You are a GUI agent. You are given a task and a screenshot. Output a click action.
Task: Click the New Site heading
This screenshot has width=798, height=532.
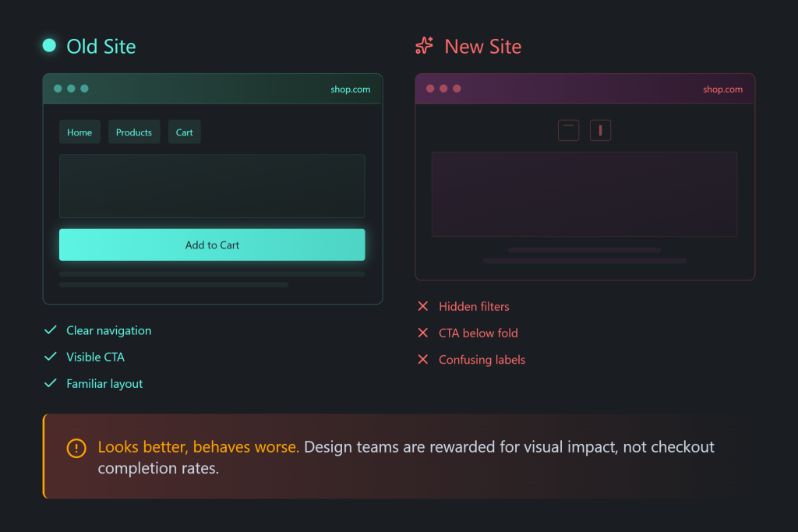coord(483,46)
